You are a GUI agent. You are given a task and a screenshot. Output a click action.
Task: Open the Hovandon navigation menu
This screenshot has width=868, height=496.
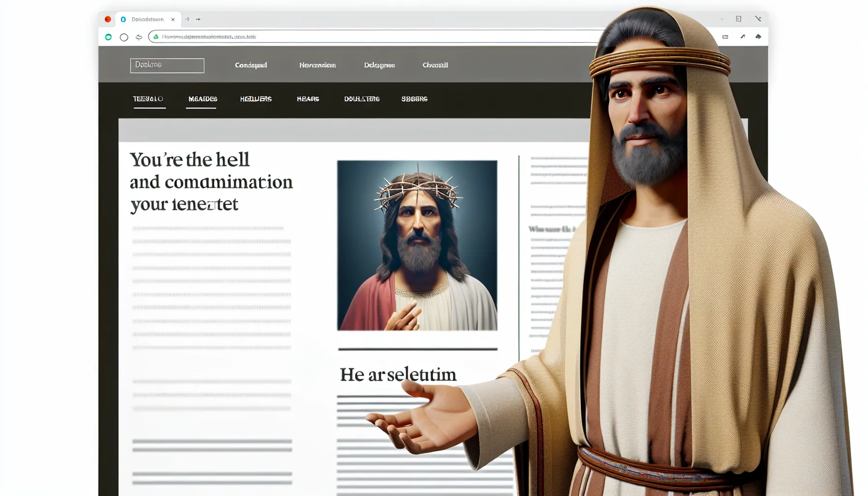click(x=318, y=65)
